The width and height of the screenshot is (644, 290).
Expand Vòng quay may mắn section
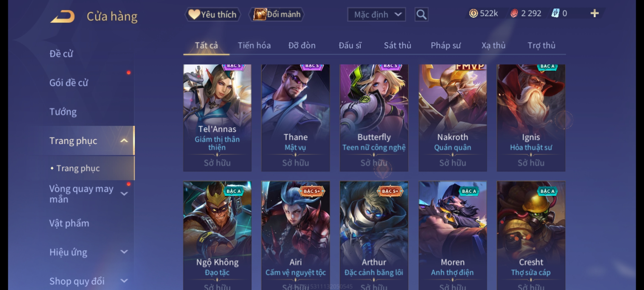[124, 194]
